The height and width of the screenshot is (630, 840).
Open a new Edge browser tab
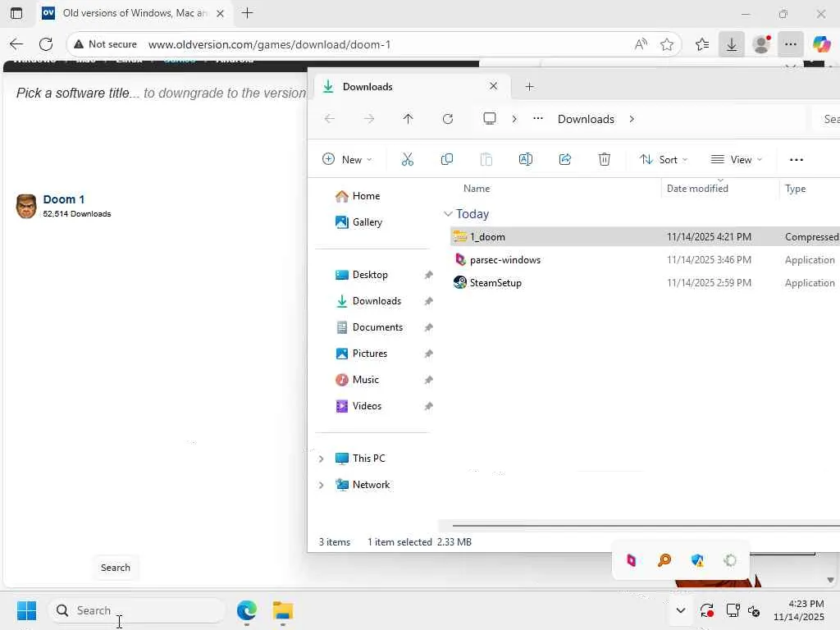coord(248,13)
